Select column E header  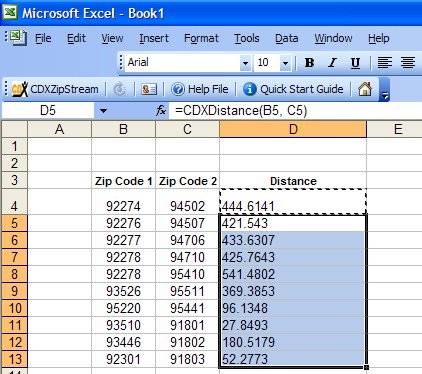[x=394, y=129]
